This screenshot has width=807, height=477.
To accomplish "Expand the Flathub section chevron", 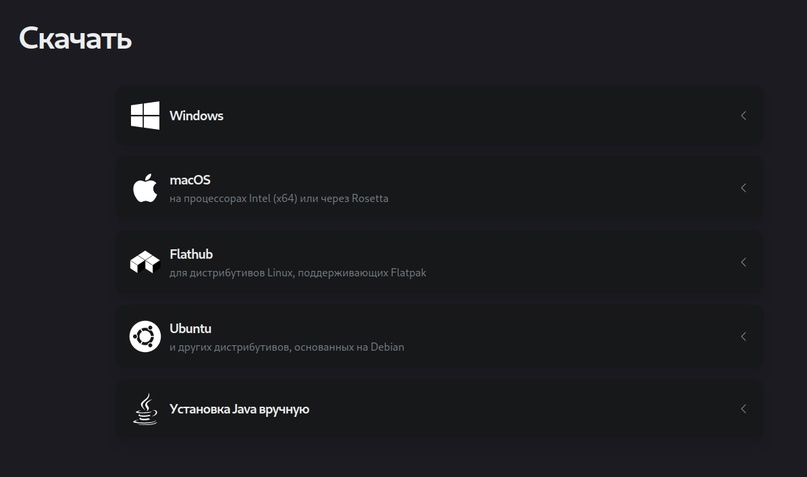I will [x=743, y=262].
